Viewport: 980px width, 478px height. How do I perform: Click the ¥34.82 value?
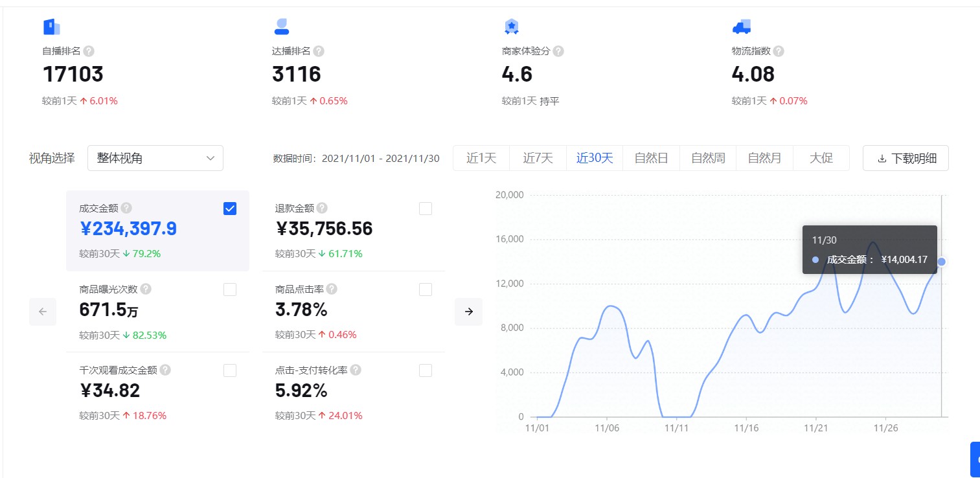109,391
